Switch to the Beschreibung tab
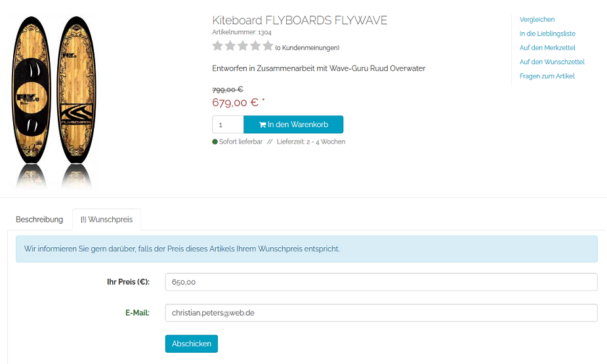607x364 pixels. click(x=39, y=219)
